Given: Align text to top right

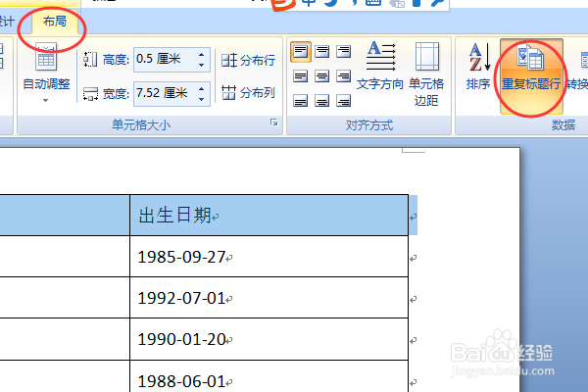Looking at the screenshot, I should [x=344, y=51].
